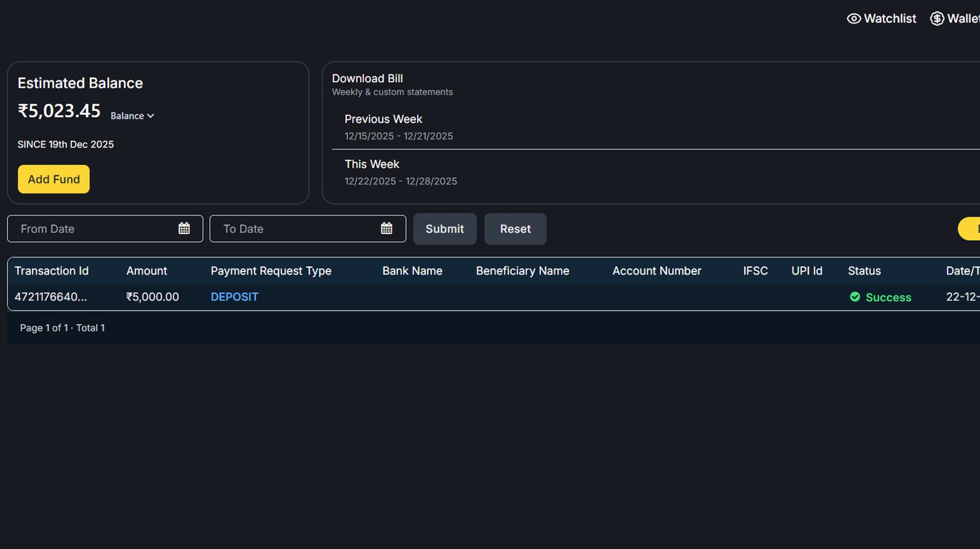Click the From Date input field
Image resolution: width=980 pixels, height=549 pixels.
(x=105, y=229)
